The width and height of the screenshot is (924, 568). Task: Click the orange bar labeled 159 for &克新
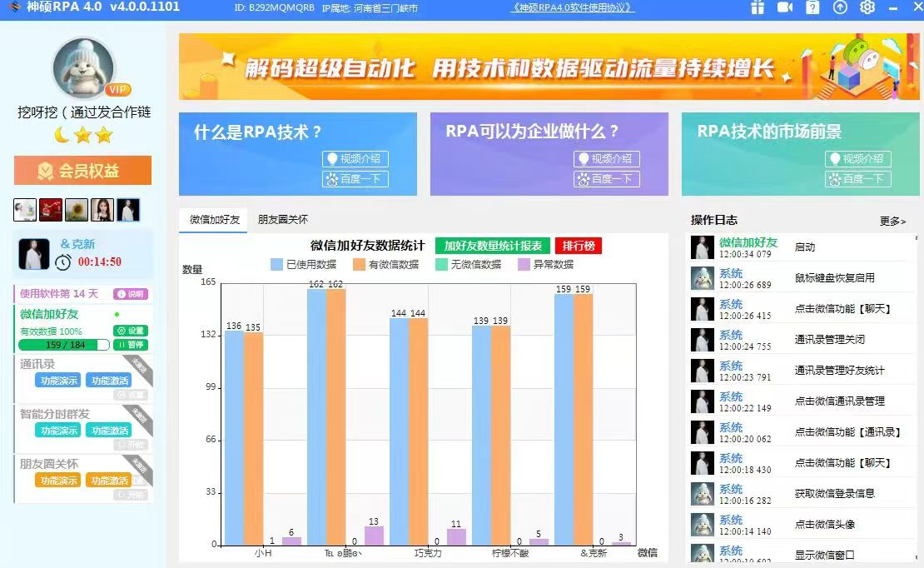click(x=583, y=420)
